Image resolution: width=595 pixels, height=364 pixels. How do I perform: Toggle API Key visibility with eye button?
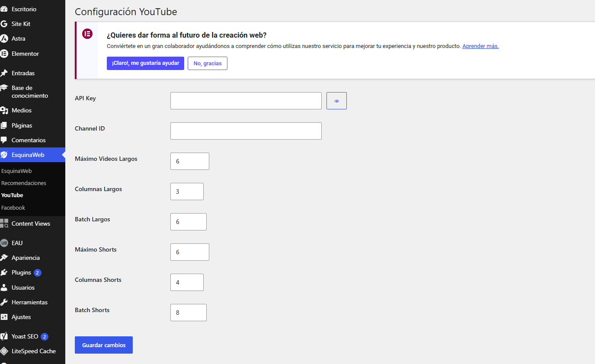tap(336, 101)
